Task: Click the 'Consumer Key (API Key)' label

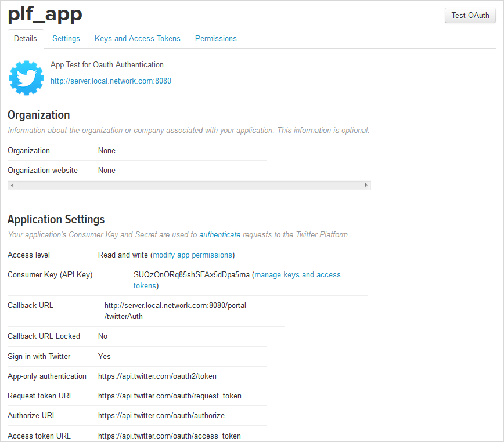Action: coord(50,275)
